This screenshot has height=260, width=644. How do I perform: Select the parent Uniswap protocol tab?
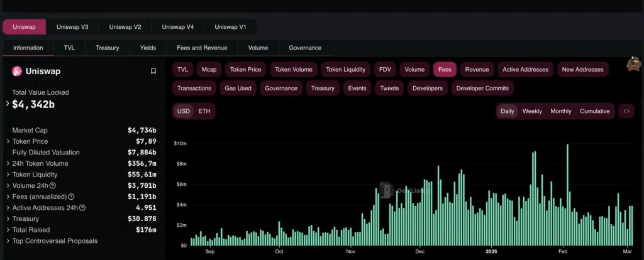[25, 27]
